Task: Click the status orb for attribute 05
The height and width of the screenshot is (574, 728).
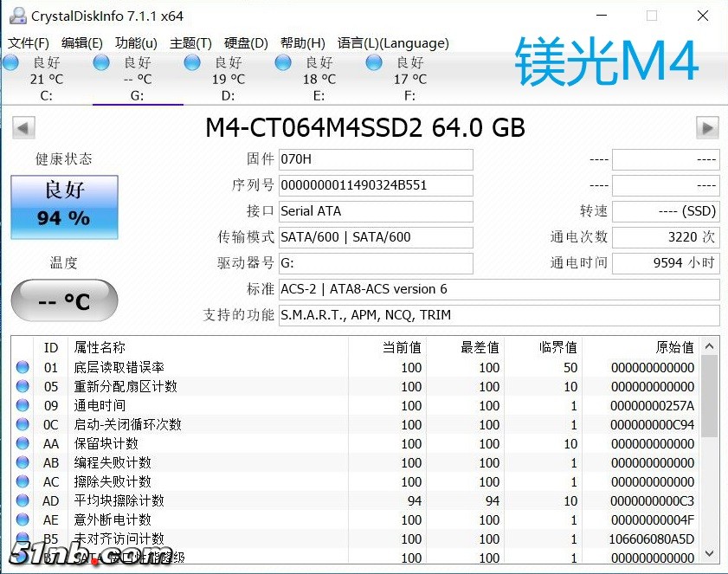Action: [x=23, y=386]
